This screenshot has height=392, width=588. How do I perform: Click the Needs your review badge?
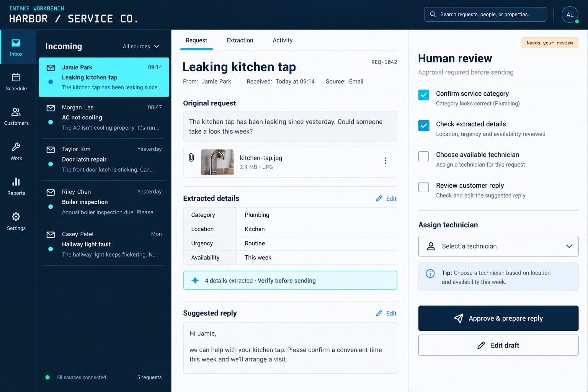[x=550, y=43]
